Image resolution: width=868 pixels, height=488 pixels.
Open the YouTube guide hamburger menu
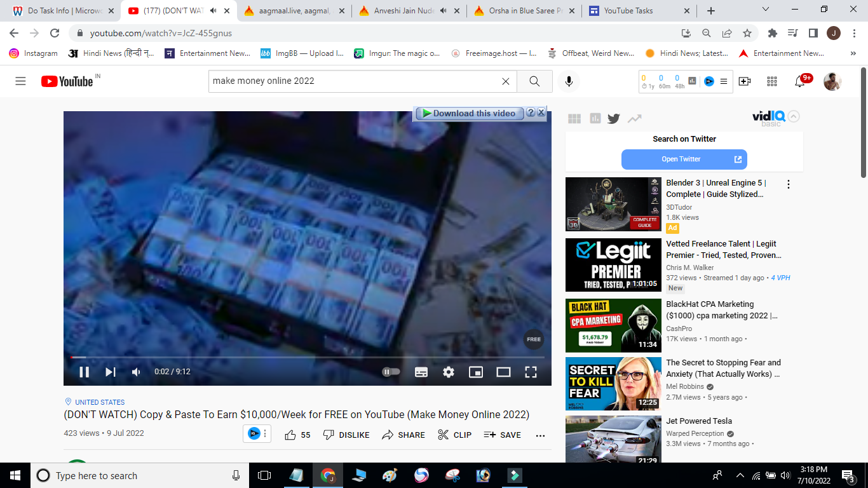(x=20, y=81)
